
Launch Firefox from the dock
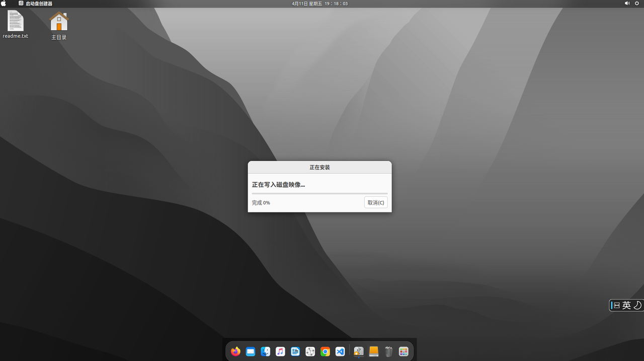235,351
